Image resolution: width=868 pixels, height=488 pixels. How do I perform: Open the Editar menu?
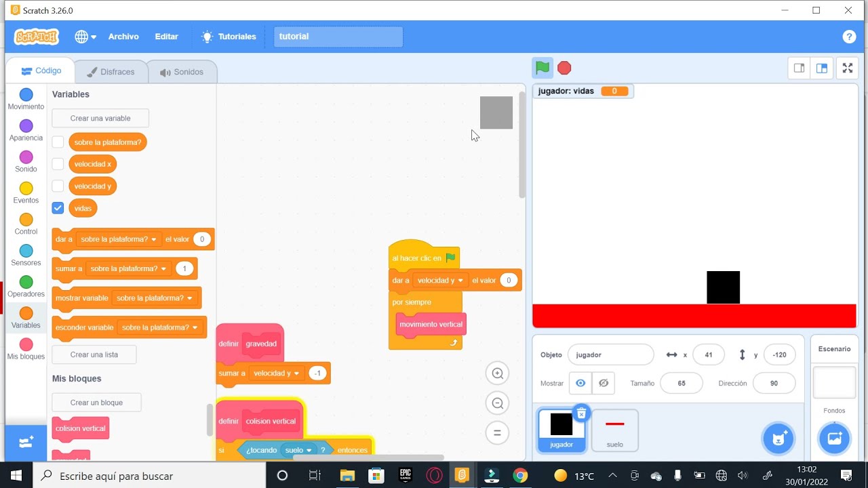click(166, 37)
